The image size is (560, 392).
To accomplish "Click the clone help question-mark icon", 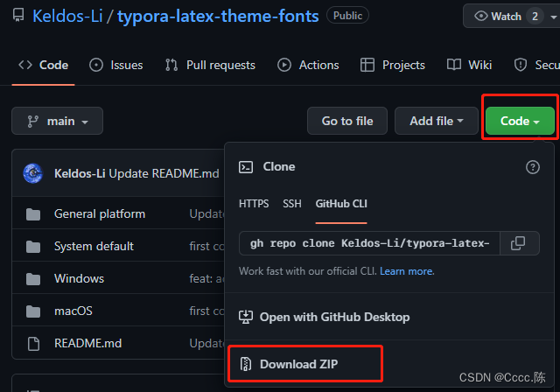I will 533,167.
